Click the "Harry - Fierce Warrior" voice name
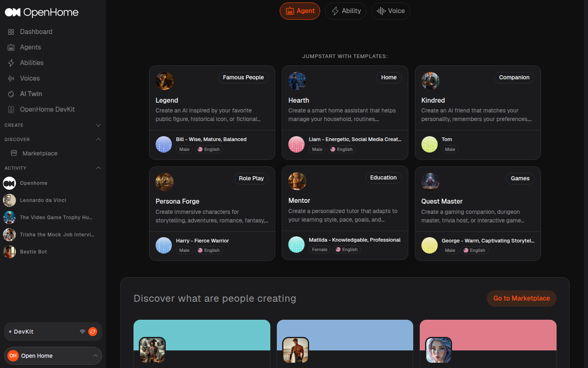The height and width of the screenshot is (368, 588). click(202, 241)
